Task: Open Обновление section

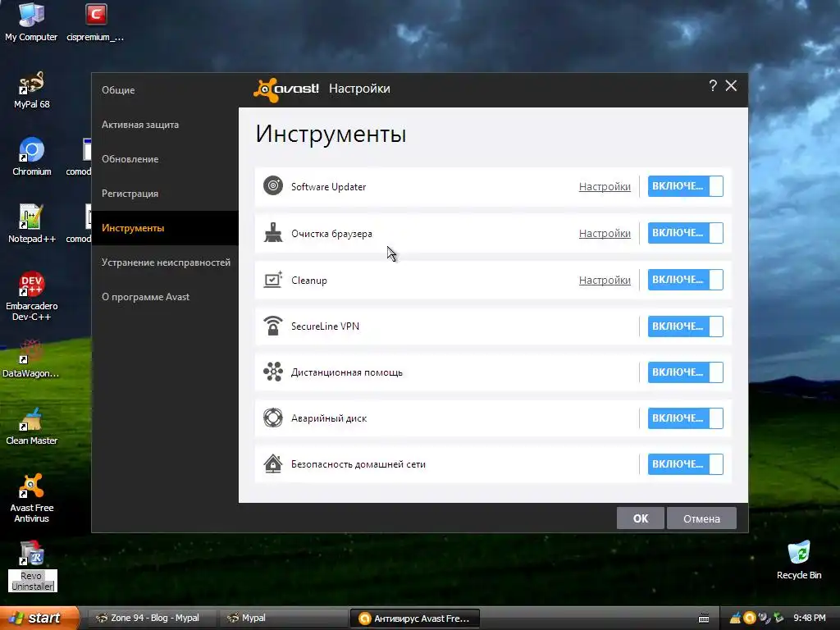Action: [165, 159]
